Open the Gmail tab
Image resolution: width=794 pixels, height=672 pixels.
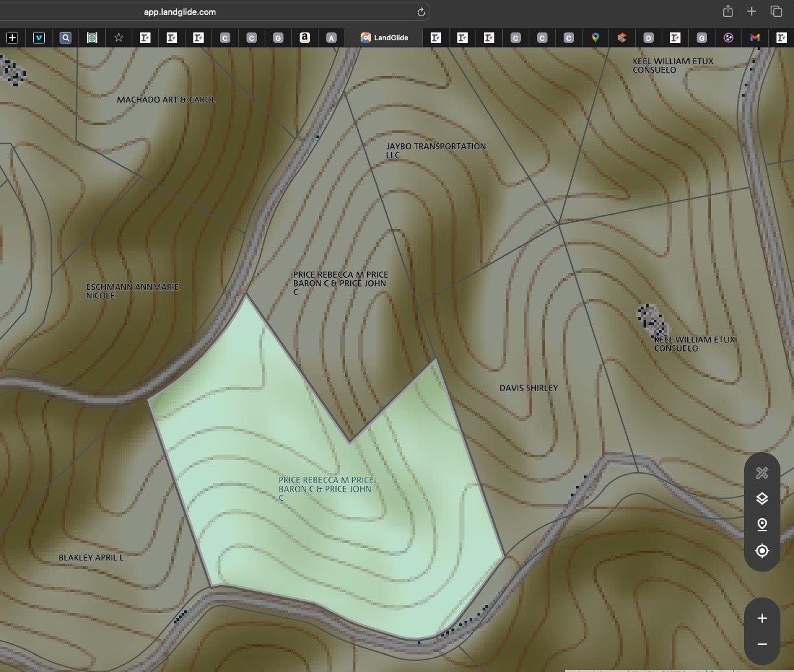[x=754, y=38]
